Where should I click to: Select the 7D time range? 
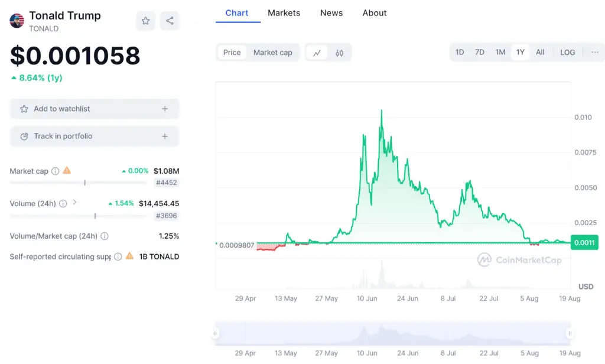[480, 52]
